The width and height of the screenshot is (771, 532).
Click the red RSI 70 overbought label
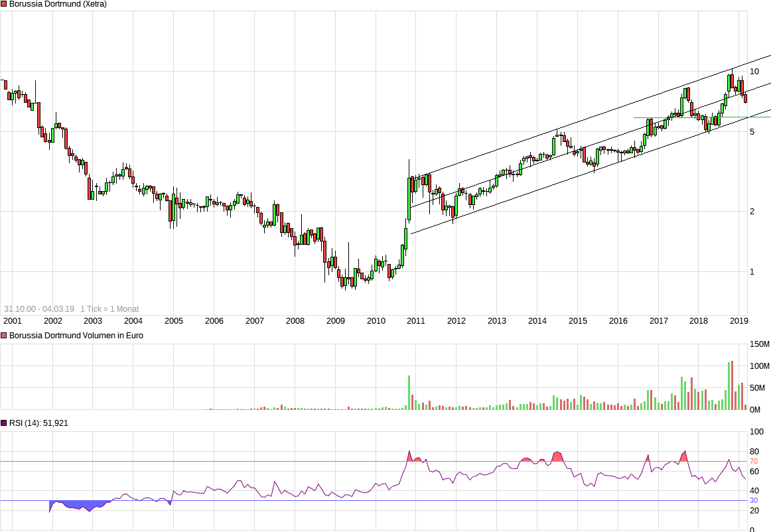(754, 461)
